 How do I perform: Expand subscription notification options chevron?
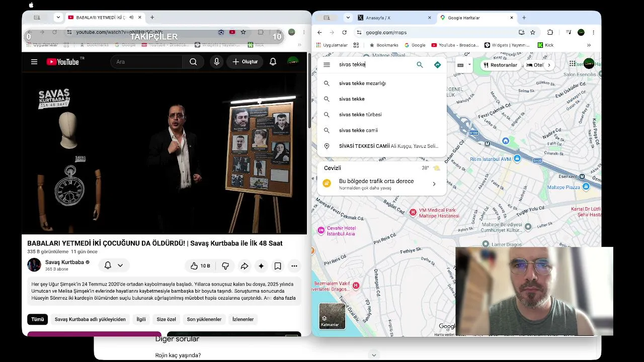click(120, 265)
